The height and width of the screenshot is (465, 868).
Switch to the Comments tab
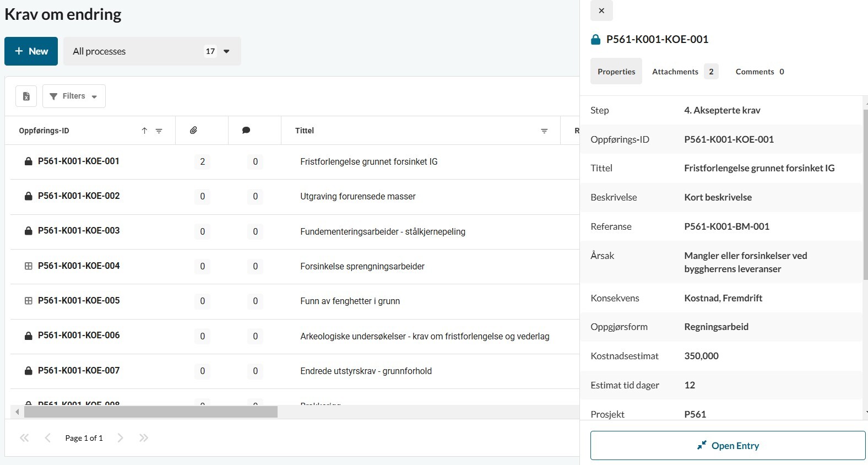759,72
